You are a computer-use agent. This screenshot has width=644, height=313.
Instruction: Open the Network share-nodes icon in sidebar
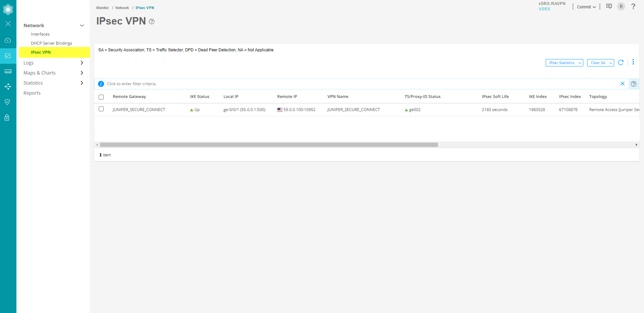coord(8,87)
